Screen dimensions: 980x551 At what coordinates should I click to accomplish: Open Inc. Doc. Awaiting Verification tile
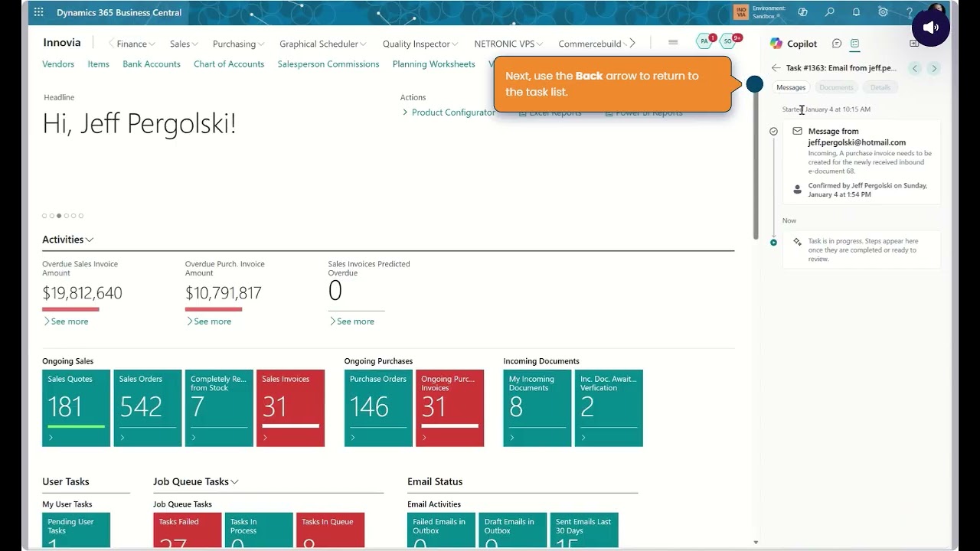coord(609,408)
